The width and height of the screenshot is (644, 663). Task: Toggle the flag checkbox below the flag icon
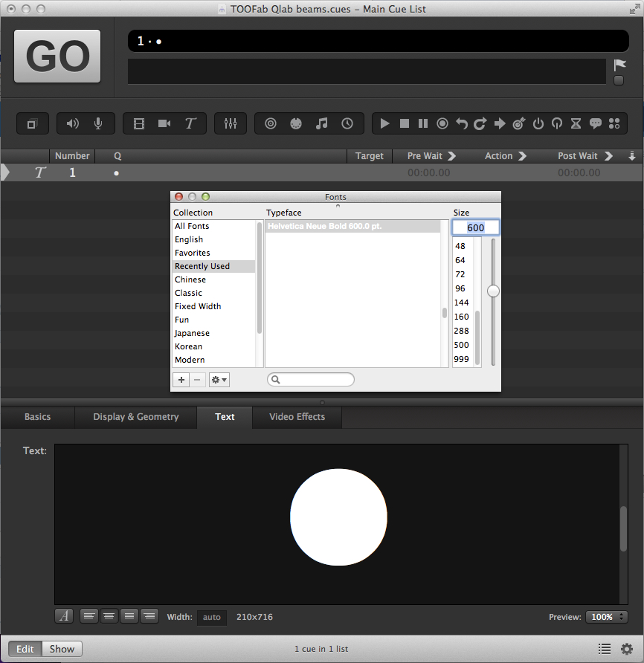tap(619, 80)
